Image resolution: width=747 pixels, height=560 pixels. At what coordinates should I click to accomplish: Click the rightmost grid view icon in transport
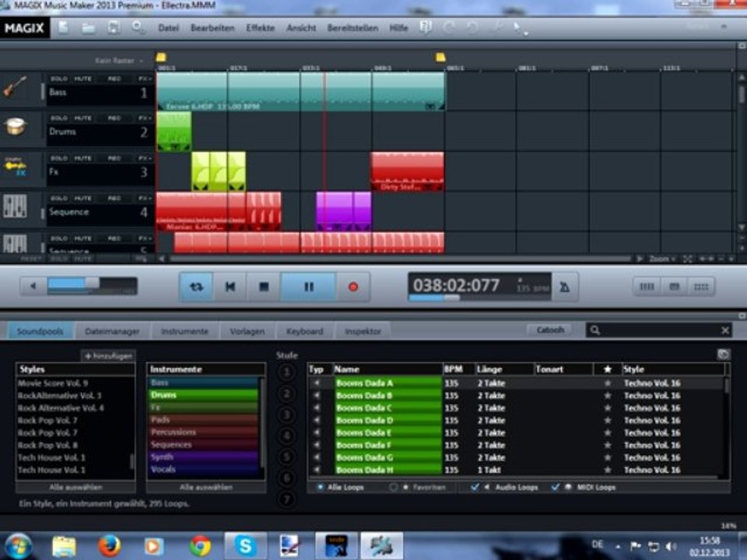(x=701, y=287)
